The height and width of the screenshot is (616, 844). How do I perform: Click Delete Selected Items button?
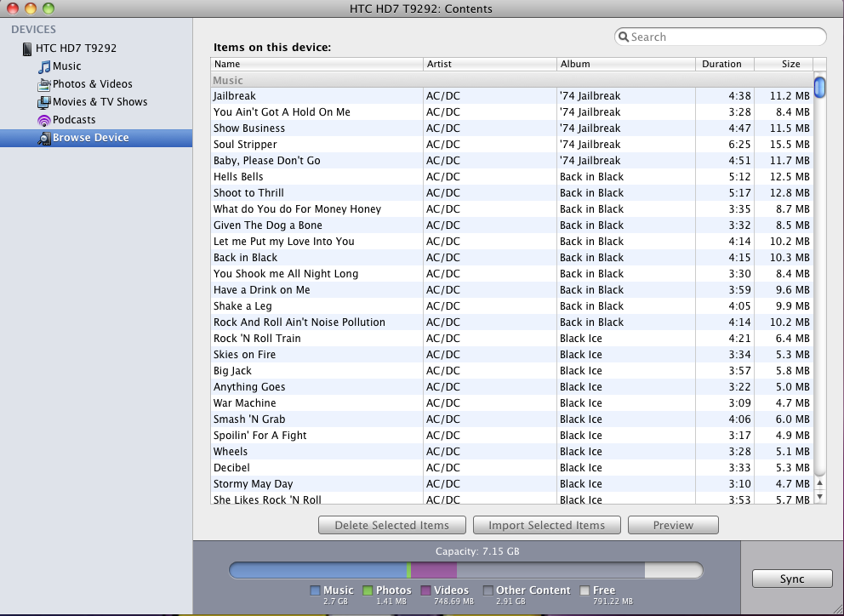tap(392, 526)
